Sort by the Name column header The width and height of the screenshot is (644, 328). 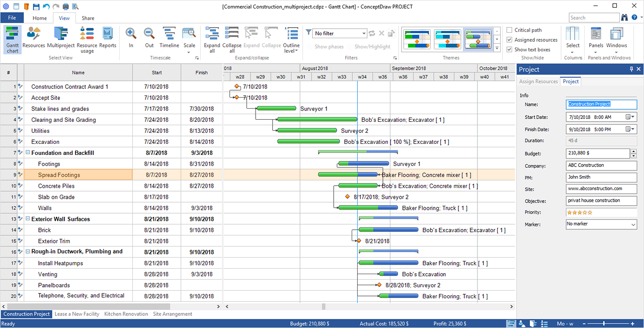pyautogui.click(x=78, y=72)
